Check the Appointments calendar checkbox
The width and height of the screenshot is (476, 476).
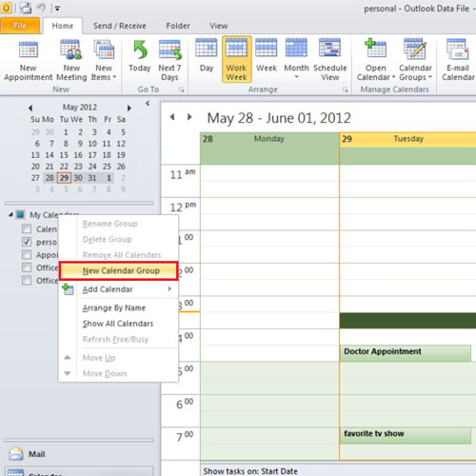pyautogui.click(x=27, y=255)
